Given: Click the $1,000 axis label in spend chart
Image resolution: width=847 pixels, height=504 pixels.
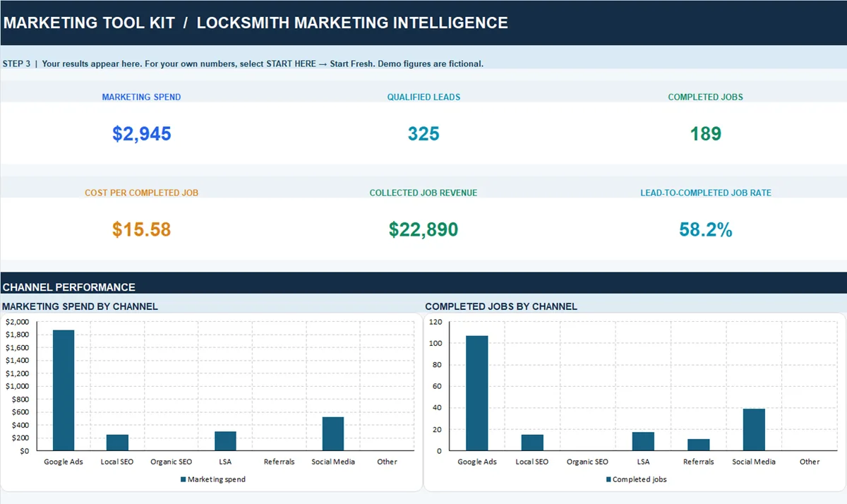Looking at the screenshot, I should coord(16,386).
